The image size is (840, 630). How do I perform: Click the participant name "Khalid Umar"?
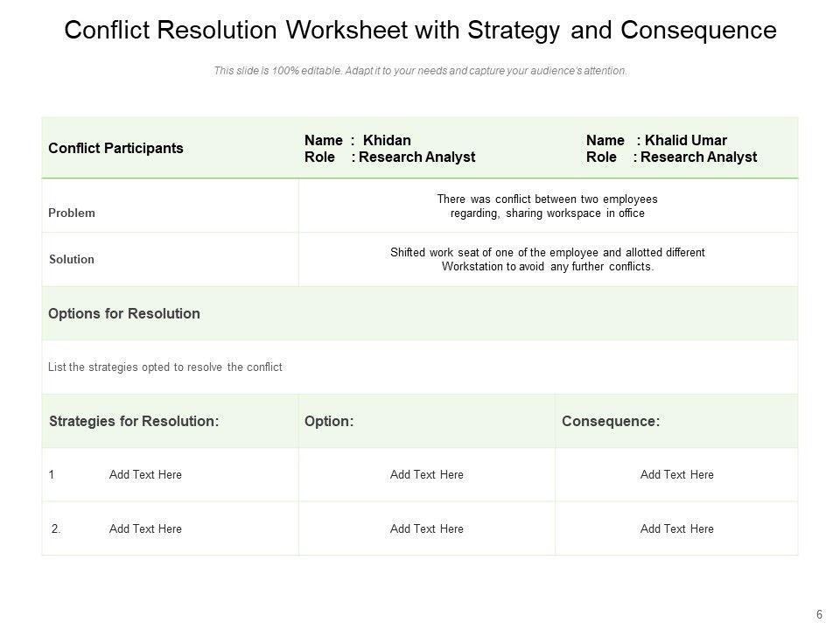click(x=685, y=140)
